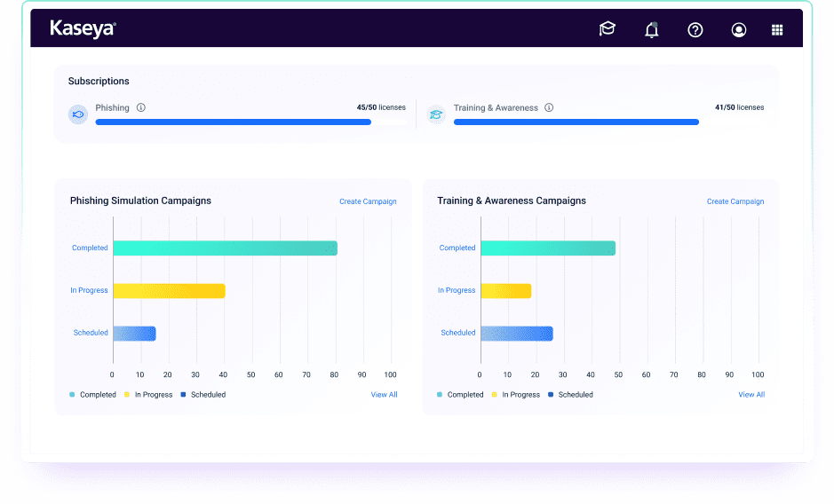The height and width of the screenshot is (504, 834).
Task: Open the apps grid launcher
Action: click(x=777, y=30)
